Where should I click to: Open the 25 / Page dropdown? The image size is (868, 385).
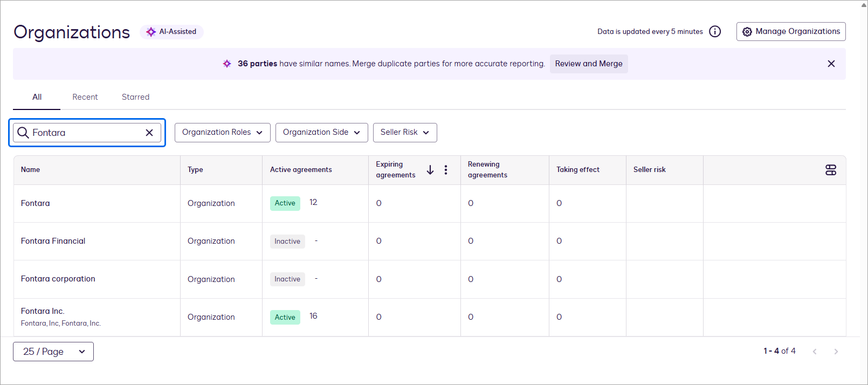click(53, 352)
